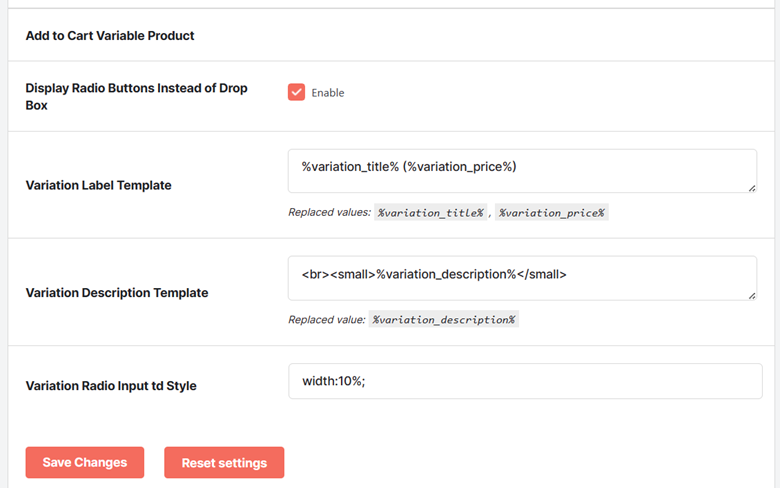Screen dimensions: 780x488
Task: Select the %variation_title% code tag
Action: coord(430,212)
